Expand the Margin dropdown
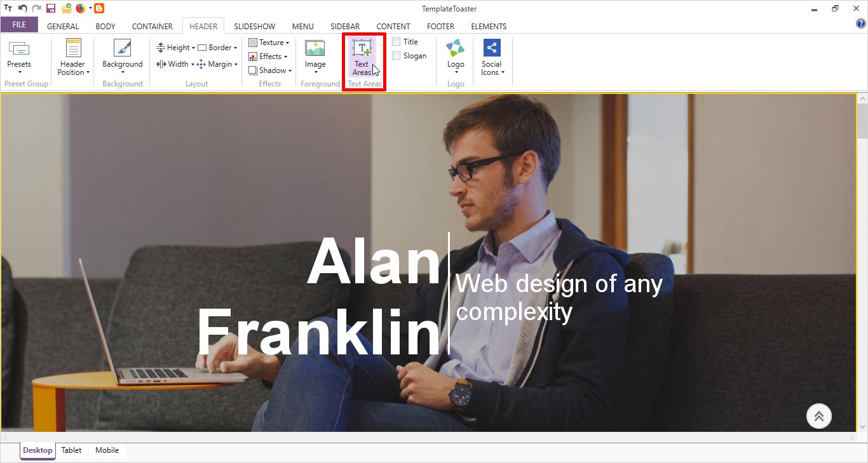Viewport: 868px width, 463px height. coord(217,64)
